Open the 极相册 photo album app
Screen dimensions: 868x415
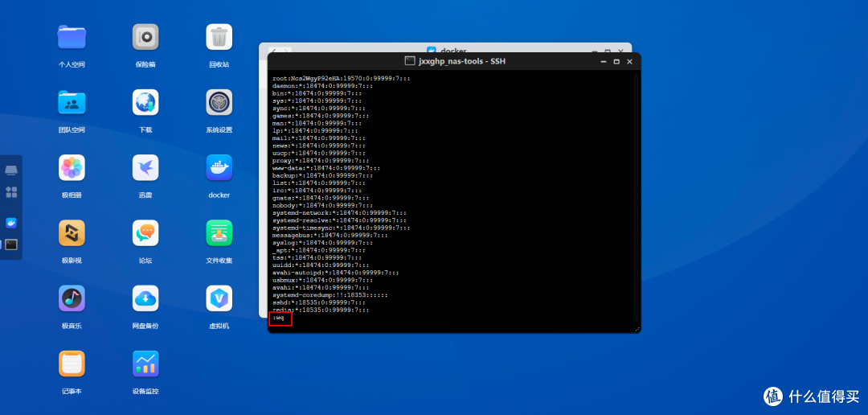point(72,167)
